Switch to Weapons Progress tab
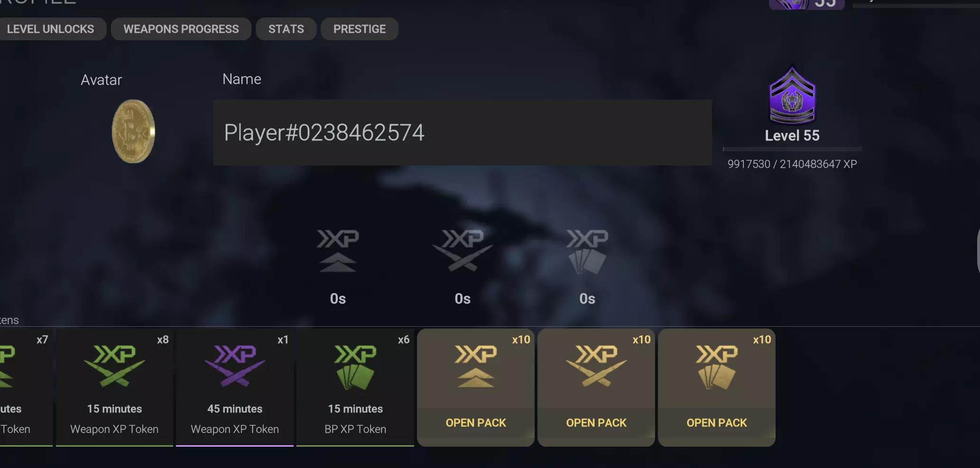The height and width of the screenshot is (468, 980). coord(181,29)
